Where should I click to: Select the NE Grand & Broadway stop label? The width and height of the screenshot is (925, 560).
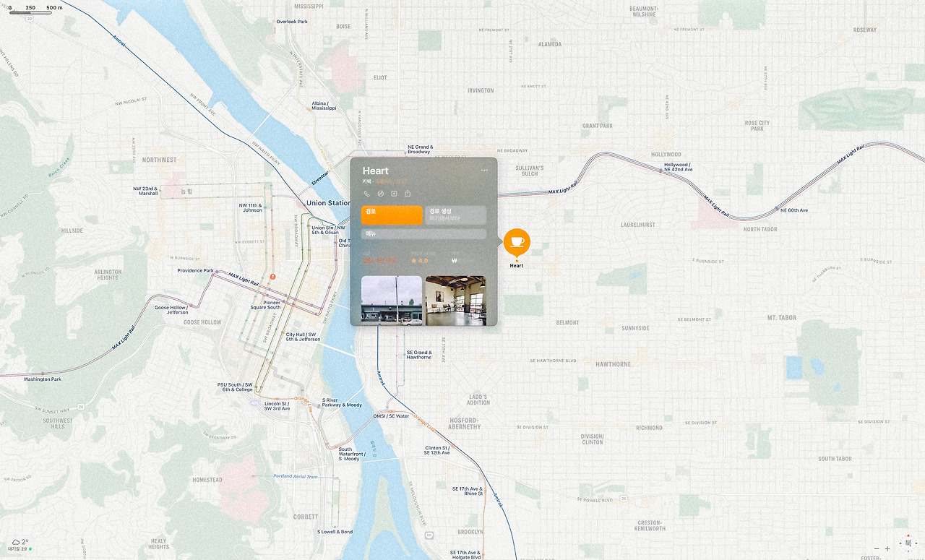(420, 150)
